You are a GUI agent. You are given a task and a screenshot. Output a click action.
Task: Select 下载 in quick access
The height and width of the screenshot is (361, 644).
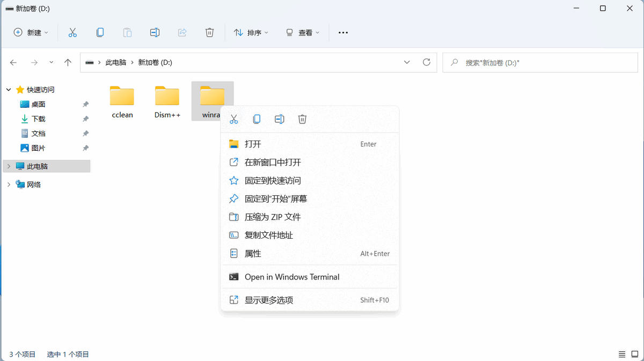(x=38, y=119)
